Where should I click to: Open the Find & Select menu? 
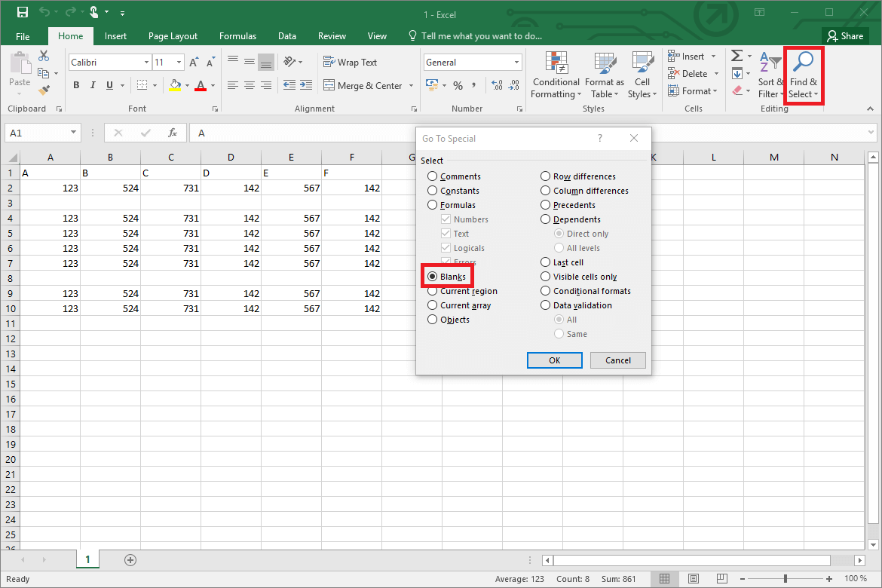click(x=802, y=75)
